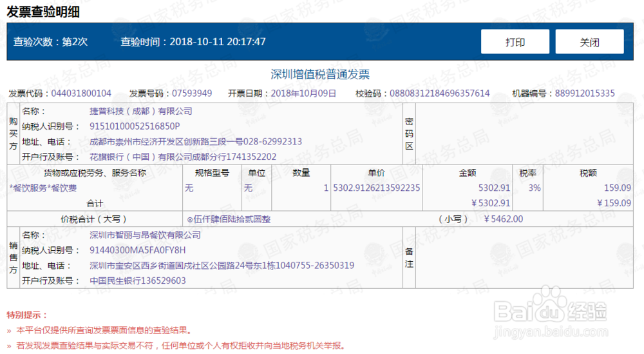Image resolution: width=644 pixels, height=354 pixels.
Task: Select the 发票查验明细 page heading
Action: point(43,12)
